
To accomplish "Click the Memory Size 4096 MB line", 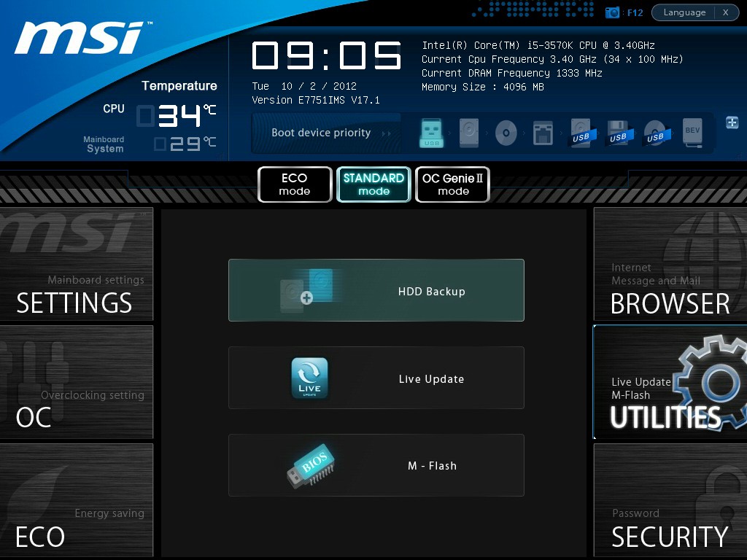I will [x=483, y=87].
